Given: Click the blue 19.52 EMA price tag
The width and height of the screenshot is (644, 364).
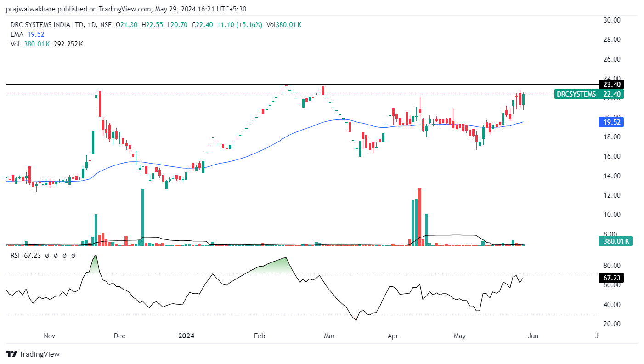Looking at the screenshot, I should [611, 122].
